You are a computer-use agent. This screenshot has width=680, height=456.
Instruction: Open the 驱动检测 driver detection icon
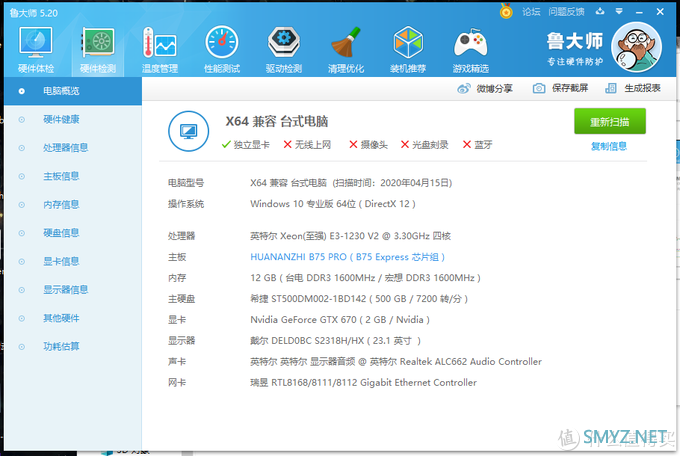pyautogui.click(x=284, y=42)
